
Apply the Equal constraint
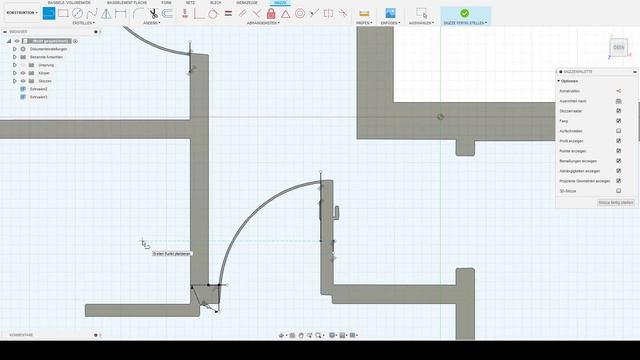click(228, 13)
